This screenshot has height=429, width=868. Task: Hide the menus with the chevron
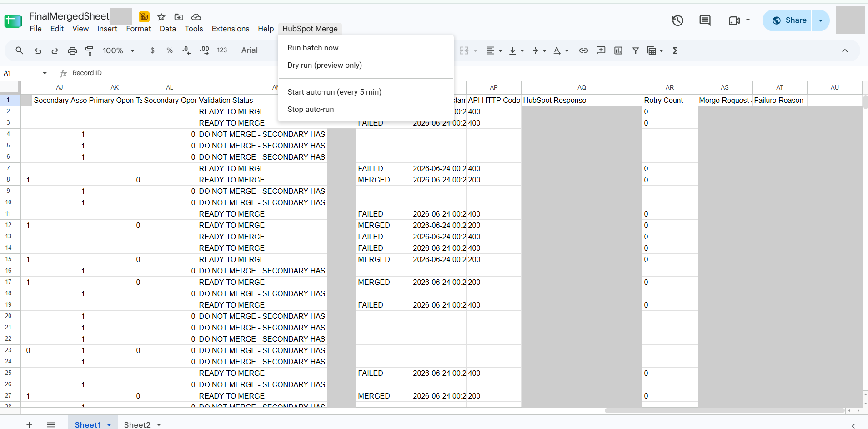pyautogui.click(x=845, y=50)
